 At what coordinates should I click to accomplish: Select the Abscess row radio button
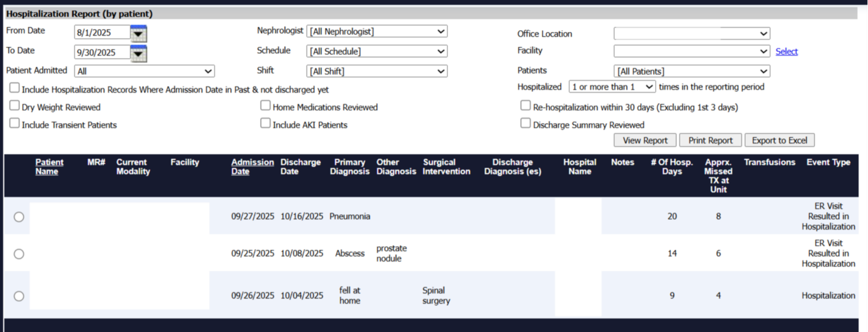click(19, 254)
